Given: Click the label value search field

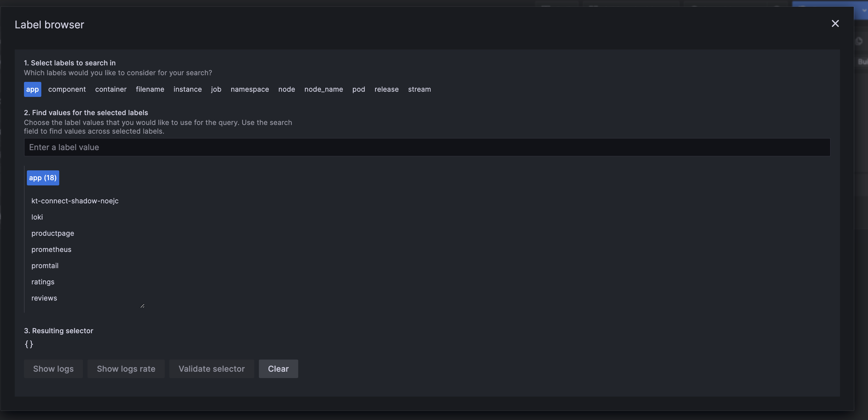Looking at the screenshot, I should click(426, 148).
